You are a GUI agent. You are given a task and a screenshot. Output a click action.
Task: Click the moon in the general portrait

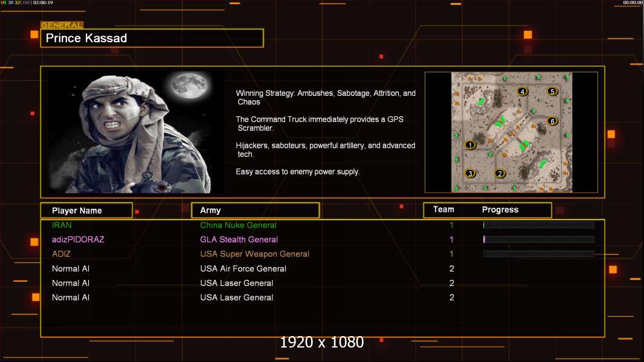[190, 86]
